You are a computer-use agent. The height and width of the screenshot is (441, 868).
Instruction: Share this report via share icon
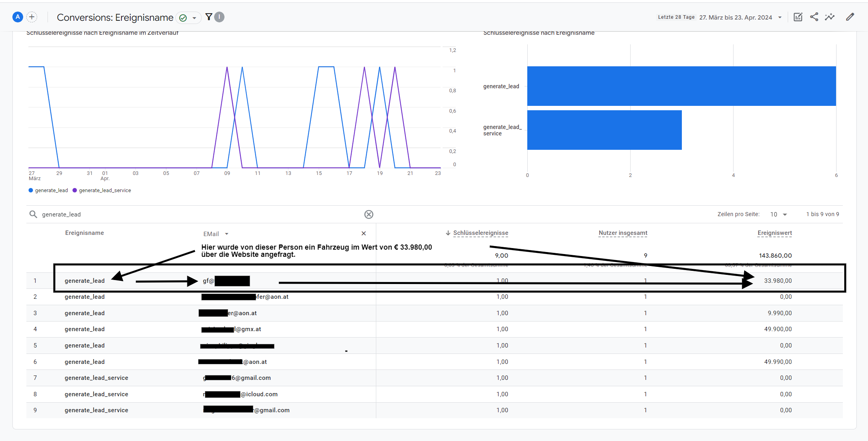pos(814,17)
